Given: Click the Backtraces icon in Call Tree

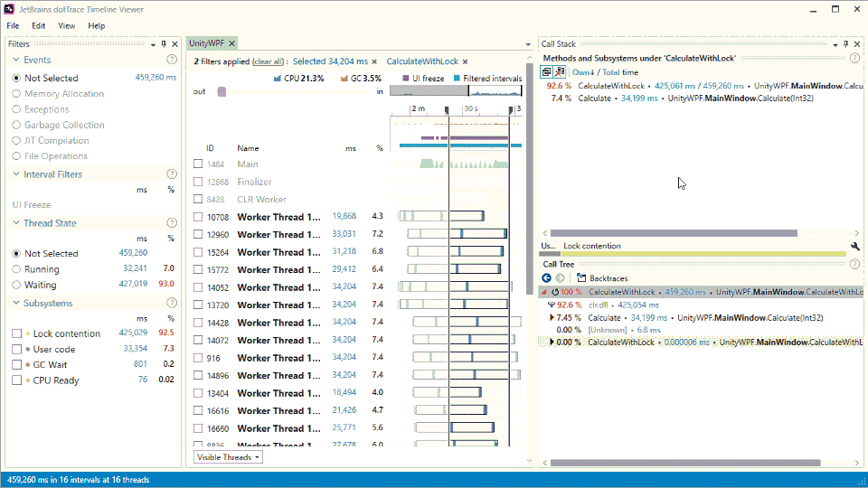Looking at the screenshot, I should click(581, 278).
